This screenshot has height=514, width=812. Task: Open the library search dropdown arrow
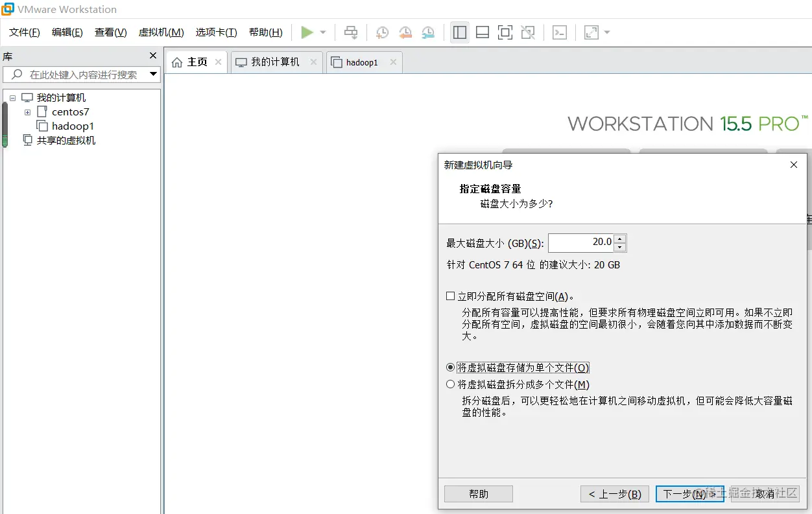[153, 75]
